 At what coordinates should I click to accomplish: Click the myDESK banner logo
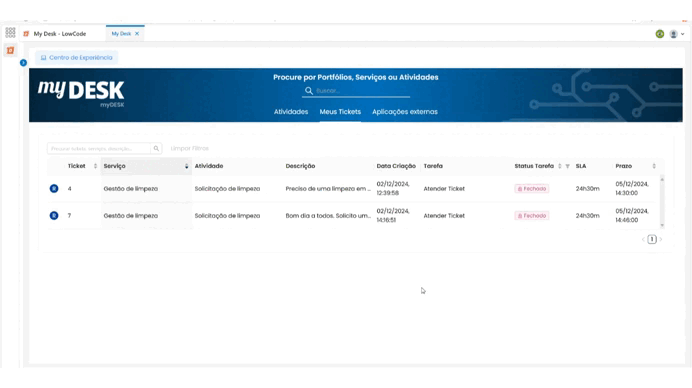(81, 93)
